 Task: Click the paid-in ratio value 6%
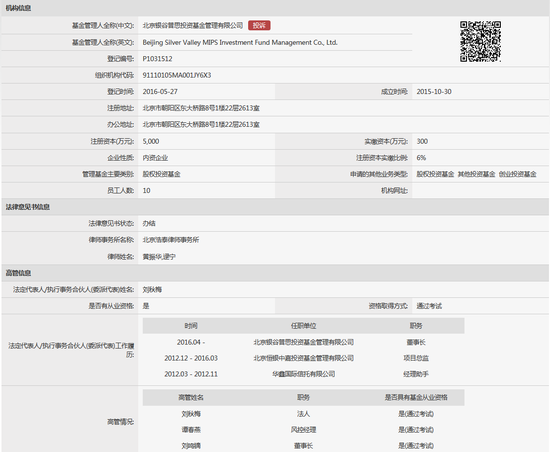click(x=421, y=157)
